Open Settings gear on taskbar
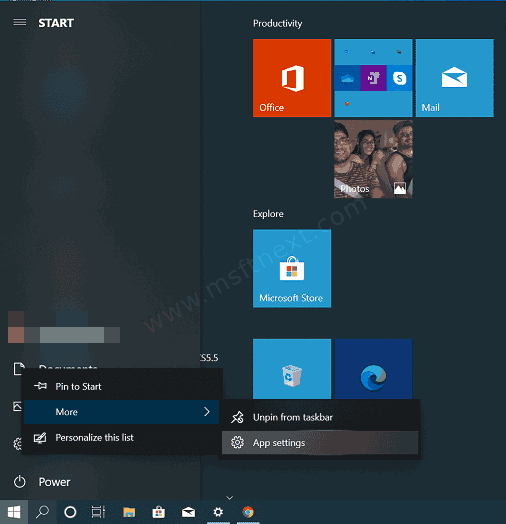The image size is (506, 524). (218, 512)
